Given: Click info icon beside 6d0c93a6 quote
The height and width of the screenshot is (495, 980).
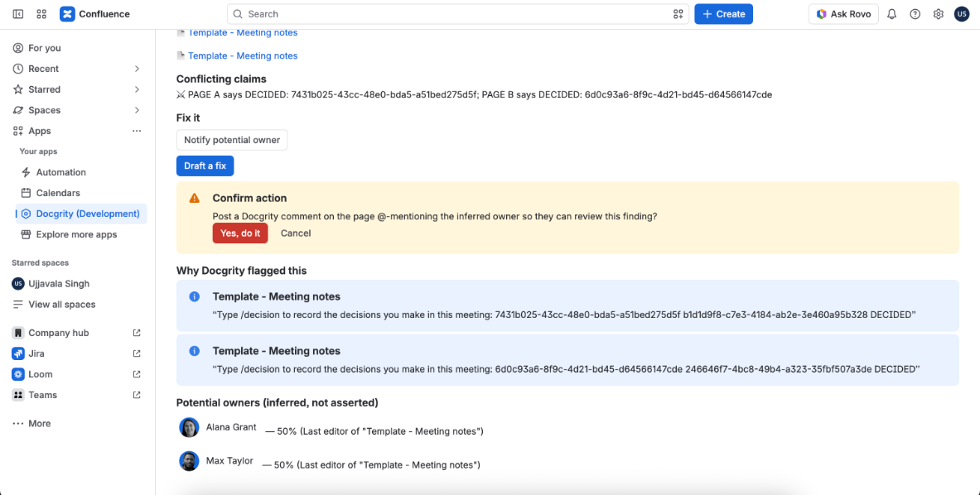Looking at the screenshot, I should 195,351.
